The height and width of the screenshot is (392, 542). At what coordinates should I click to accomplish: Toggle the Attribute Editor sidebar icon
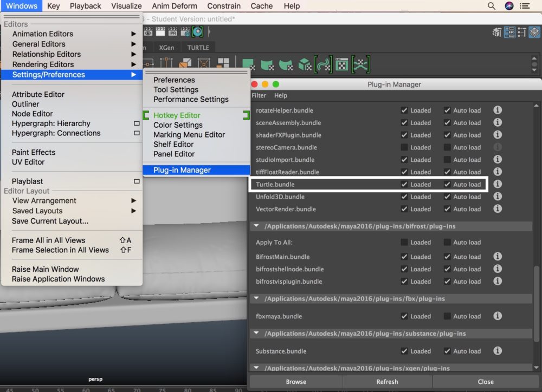tap(509, 32)
